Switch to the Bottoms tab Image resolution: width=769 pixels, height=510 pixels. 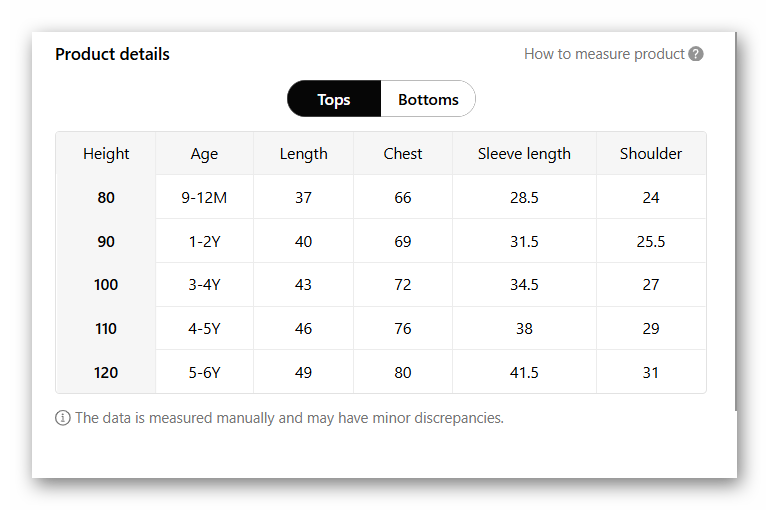[x=428, y=99]
